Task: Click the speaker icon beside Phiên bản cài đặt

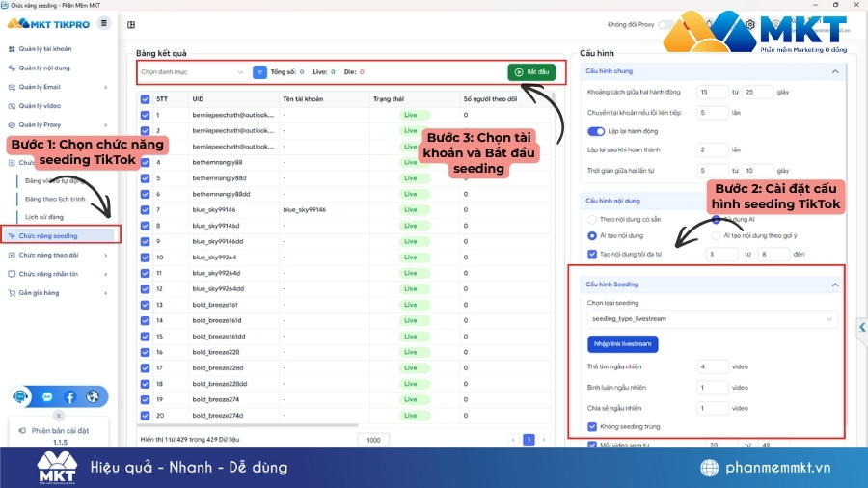Action: click(22, 430)
